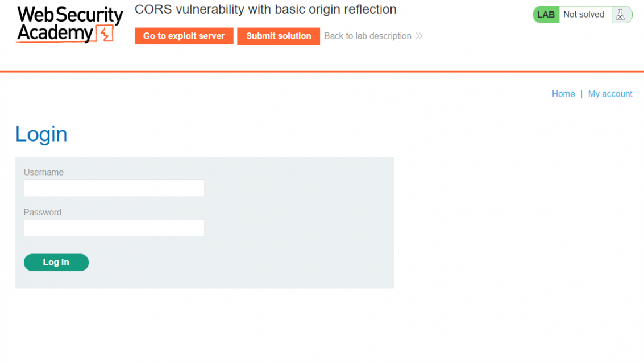Open the My account page
Image resolution: width=644 pixels, height=362 pixels.
[610, 94]
